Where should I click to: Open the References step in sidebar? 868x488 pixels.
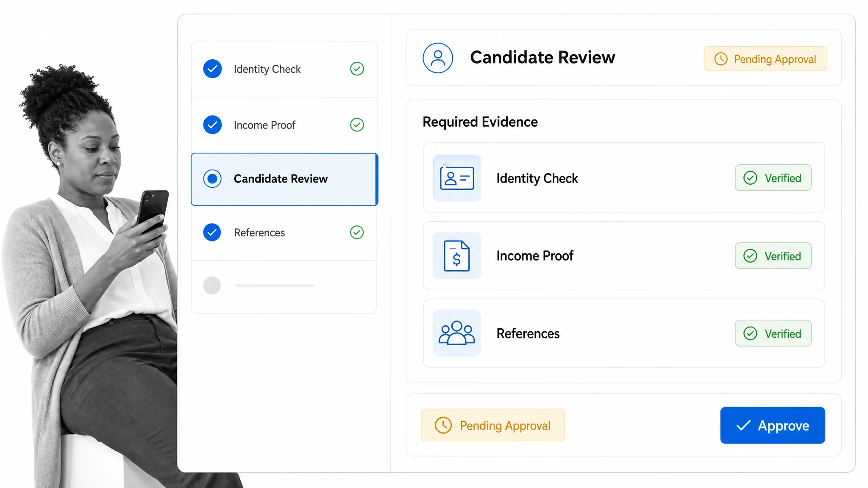(x=284, y=233)
